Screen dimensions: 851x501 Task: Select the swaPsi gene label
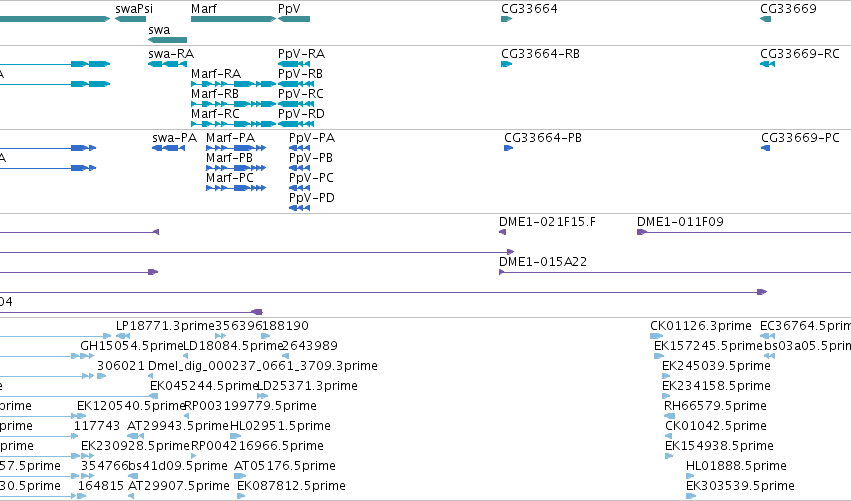134,9
